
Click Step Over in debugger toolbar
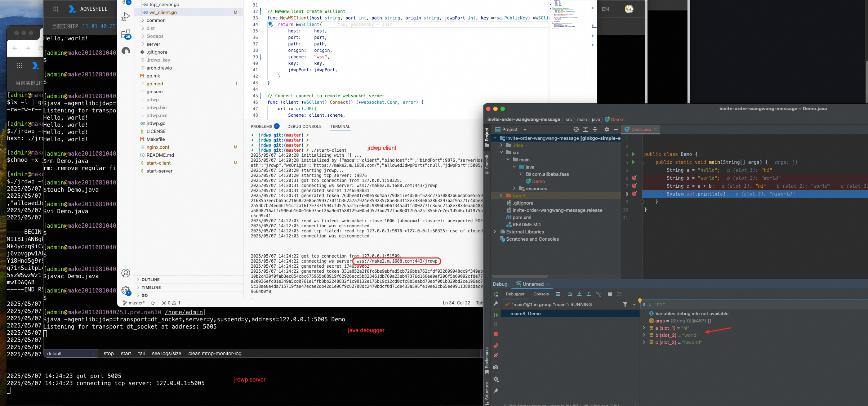(570, 294)
